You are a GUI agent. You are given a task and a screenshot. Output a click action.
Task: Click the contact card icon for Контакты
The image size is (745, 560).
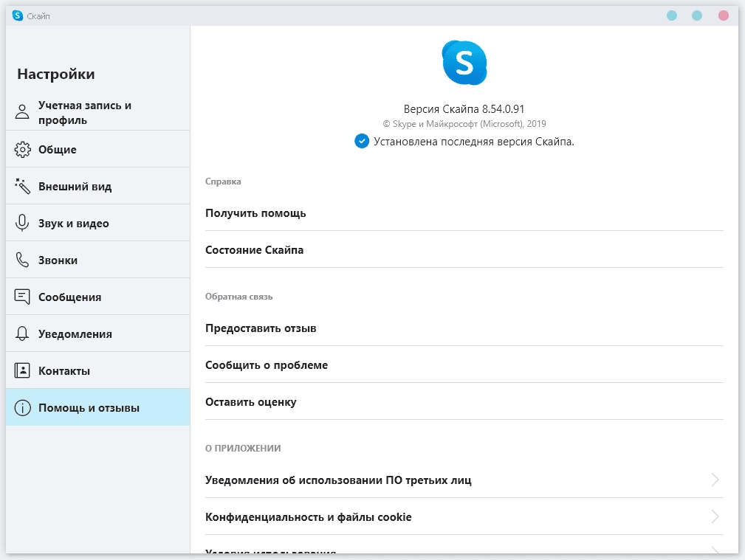click(x=22, y=370)
